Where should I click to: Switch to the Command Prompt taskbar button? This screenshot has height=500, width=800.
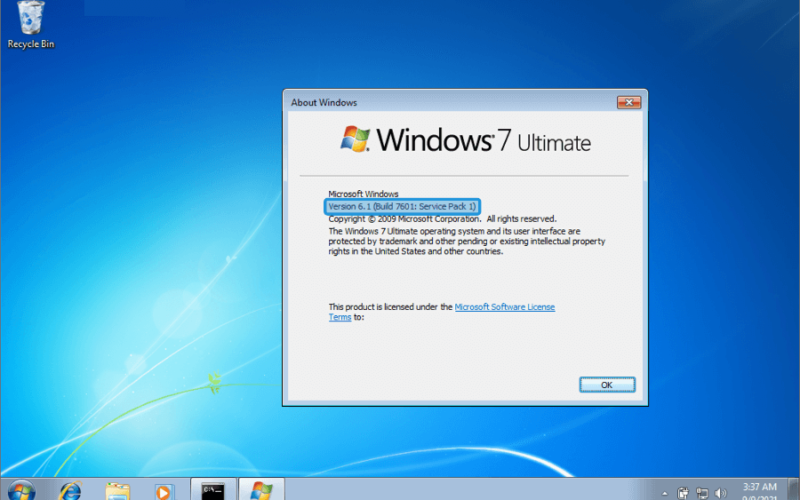(213, 489)
